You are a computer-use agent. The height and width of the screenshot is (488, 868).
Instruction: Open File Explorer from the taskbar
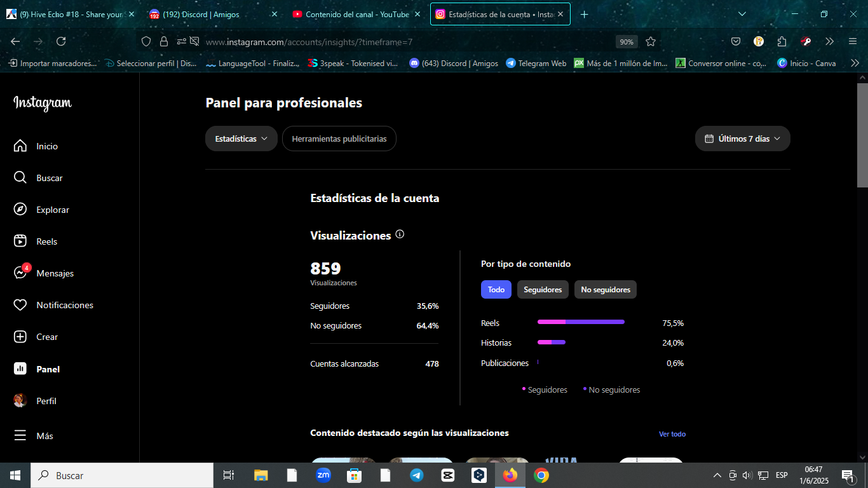pos(261,475)
